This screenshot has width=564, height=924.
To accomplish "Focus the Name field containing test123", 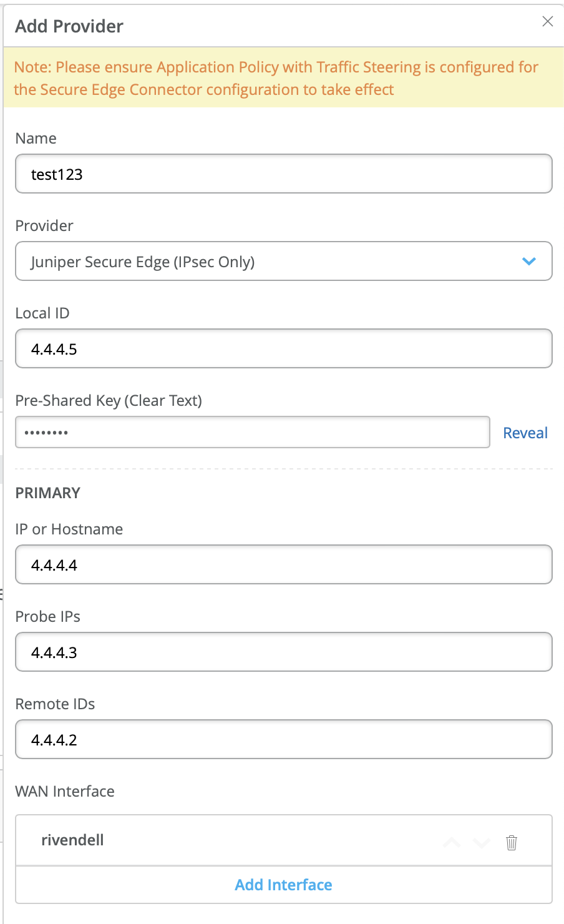I will click(283, 174).
